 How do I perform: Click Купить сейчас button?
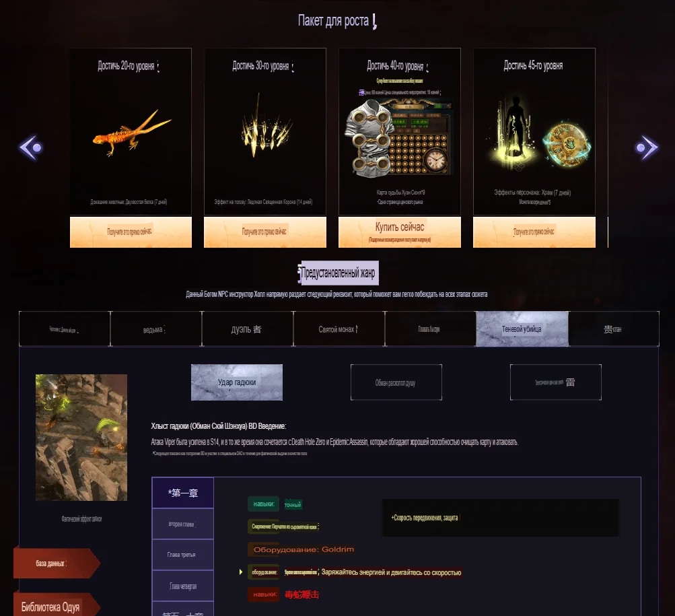(400, 232)
